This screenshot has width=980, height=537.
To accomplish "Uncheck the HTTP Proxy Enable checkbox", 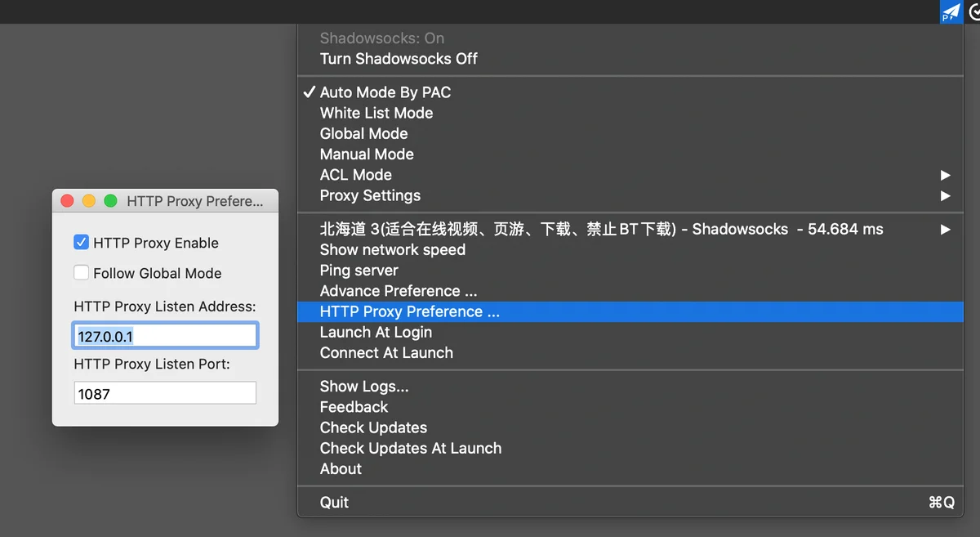I will (x=81, y=243).
